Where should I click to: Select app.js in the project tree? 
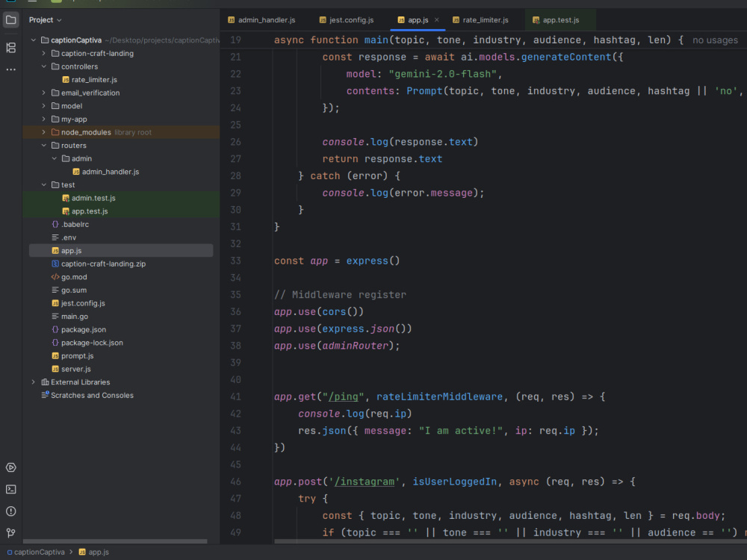click(121, 250)
